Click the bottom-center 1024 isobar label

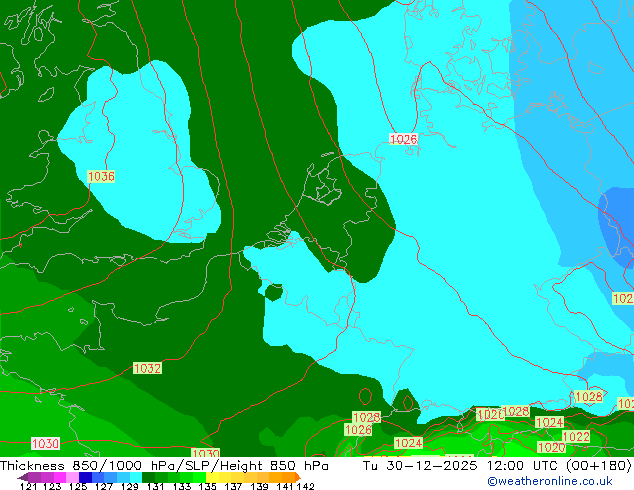(x=408, y=443)
